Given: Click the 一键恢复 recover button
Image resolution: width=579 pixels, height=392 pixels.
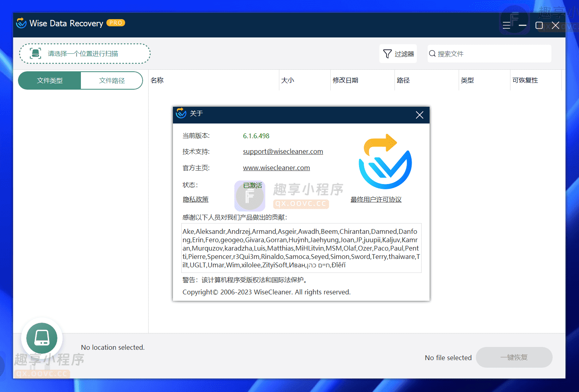Looking at the screenshot, I should (x=514, y=357).
